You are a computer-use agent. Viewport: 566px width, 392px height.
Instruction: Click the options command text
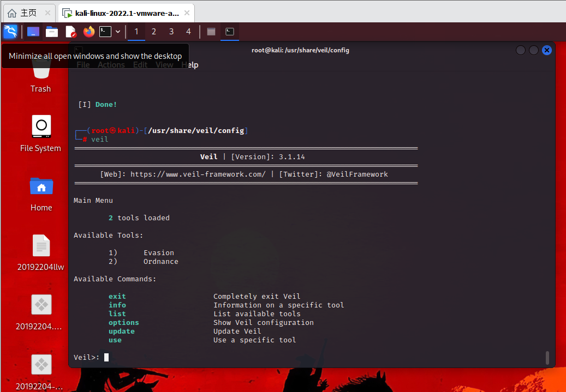tap(124, 322)
